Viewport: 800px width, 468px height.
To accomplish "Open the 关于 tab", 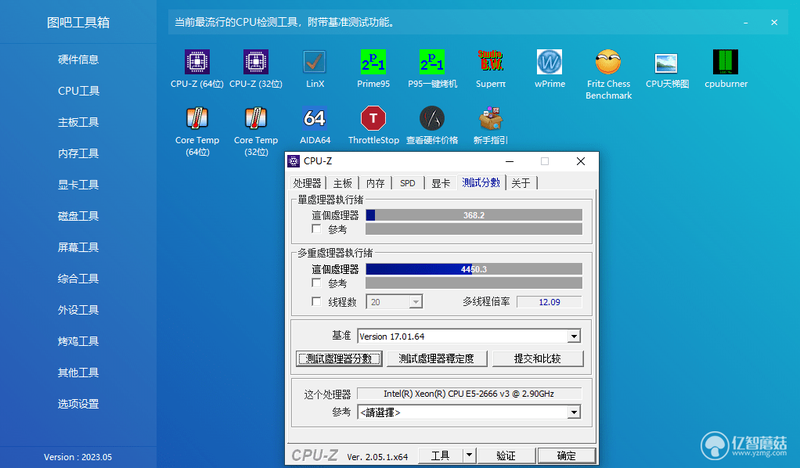I will pyautogui.click(x=521, y=183).
